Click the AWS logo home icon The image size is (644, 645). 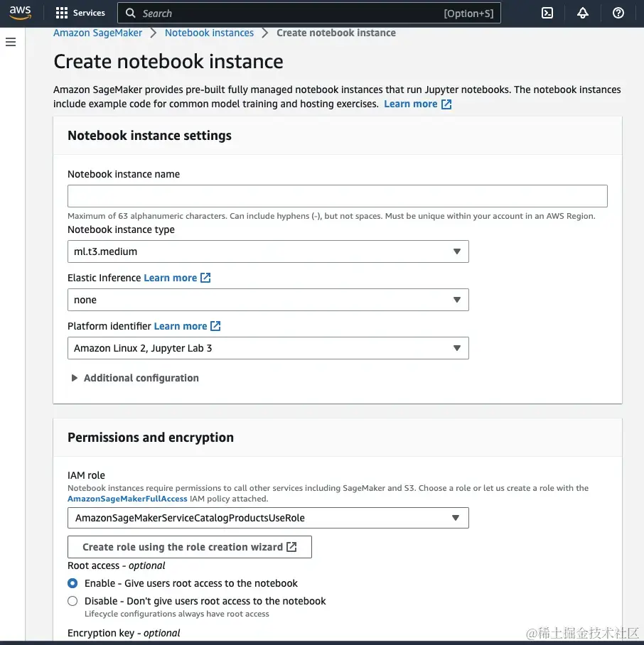click(x=20, y=13)
